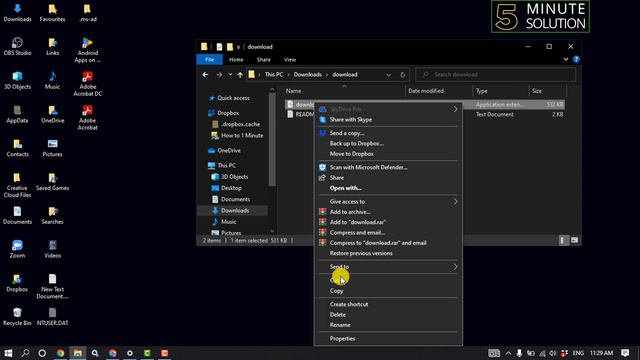Switch to large icons view in the status bar

574,240
